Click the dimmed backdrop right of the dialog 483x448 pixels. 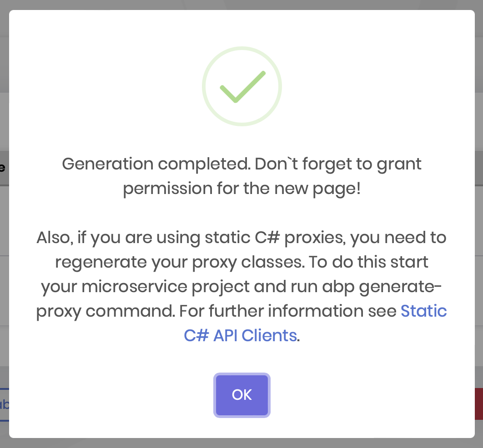[x=479, y=227]
